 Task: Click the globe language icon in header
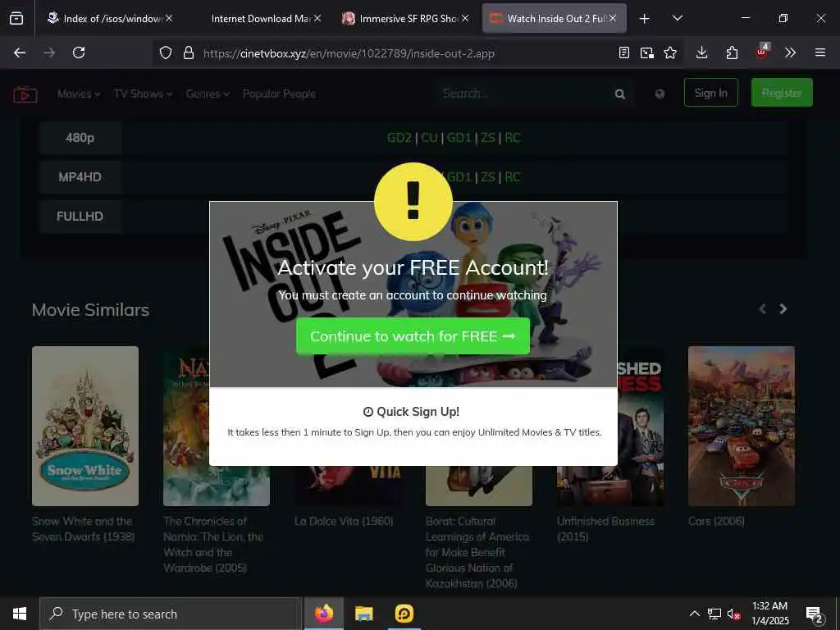pyautogui.click(x=660, y=94)
